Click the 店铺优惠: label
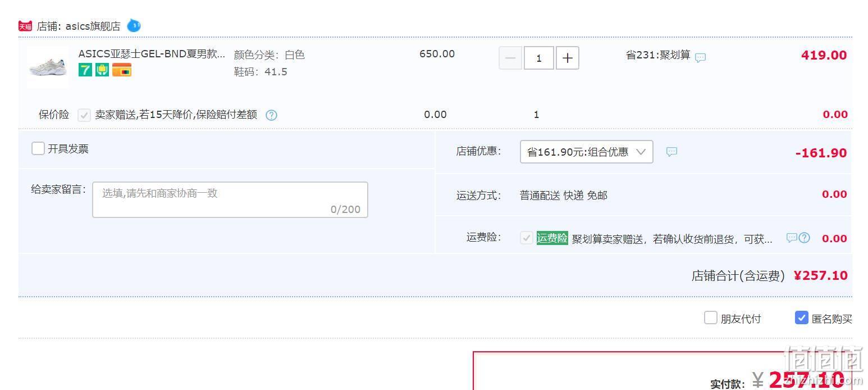 click(x=478, y=151)
